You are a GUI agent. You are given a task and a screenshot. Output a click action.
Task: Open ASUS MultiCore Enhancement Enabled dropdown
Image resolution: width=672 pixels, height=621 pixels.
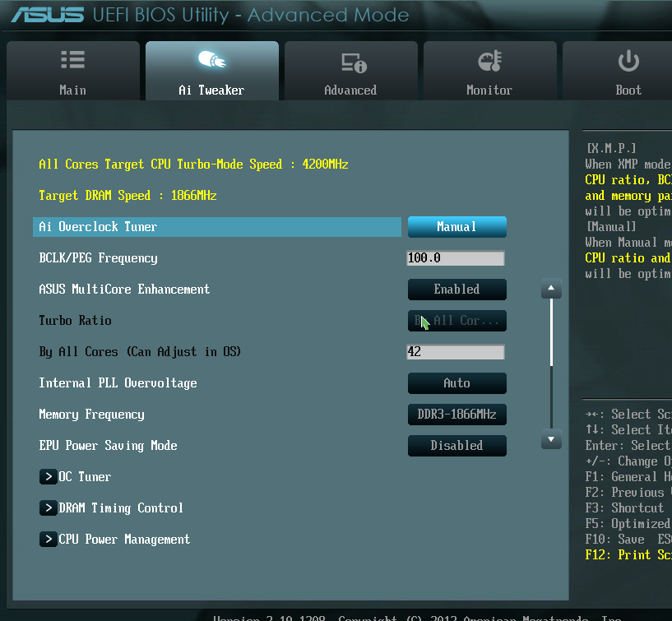click(x=456, y=290)
